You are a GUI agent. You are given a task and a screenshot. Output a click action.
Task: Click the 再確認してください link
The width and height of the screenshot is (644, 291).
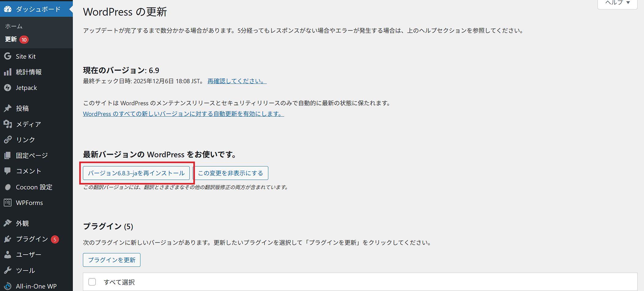(x=237, y=81)
